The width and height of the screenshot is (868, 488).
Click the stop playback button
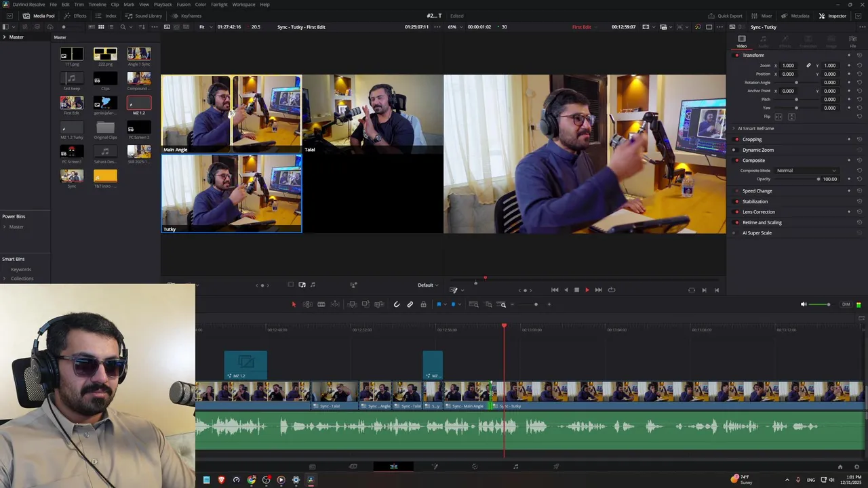(x=576, y=290)
